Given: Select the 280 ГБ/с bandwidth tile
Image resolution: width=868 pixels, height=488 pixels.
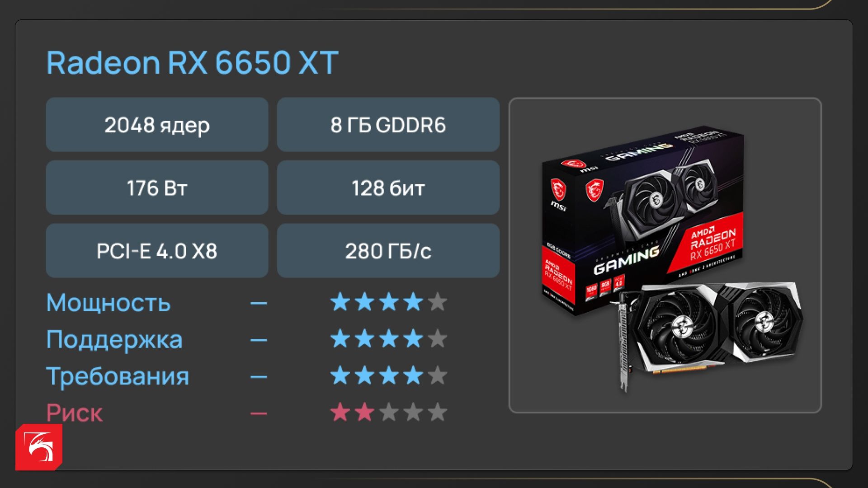Looking at the screenshot, I should (388, 250).
